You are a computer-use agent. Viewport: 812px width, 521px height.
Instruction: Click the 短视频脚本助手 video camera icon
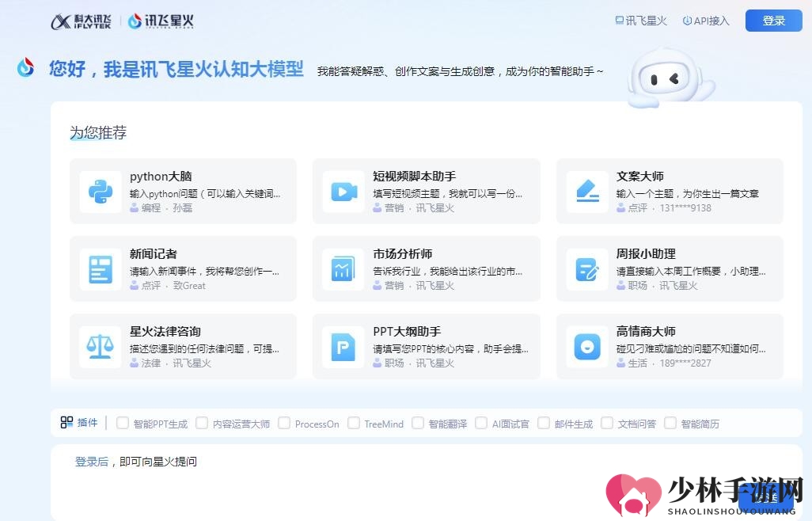click(343, 192)
